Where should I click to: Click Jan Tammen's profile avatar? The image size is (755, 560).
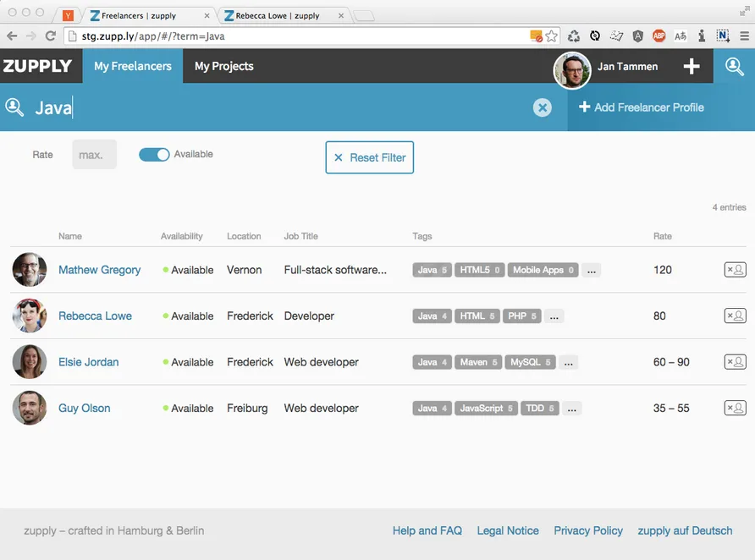[572, 71]
